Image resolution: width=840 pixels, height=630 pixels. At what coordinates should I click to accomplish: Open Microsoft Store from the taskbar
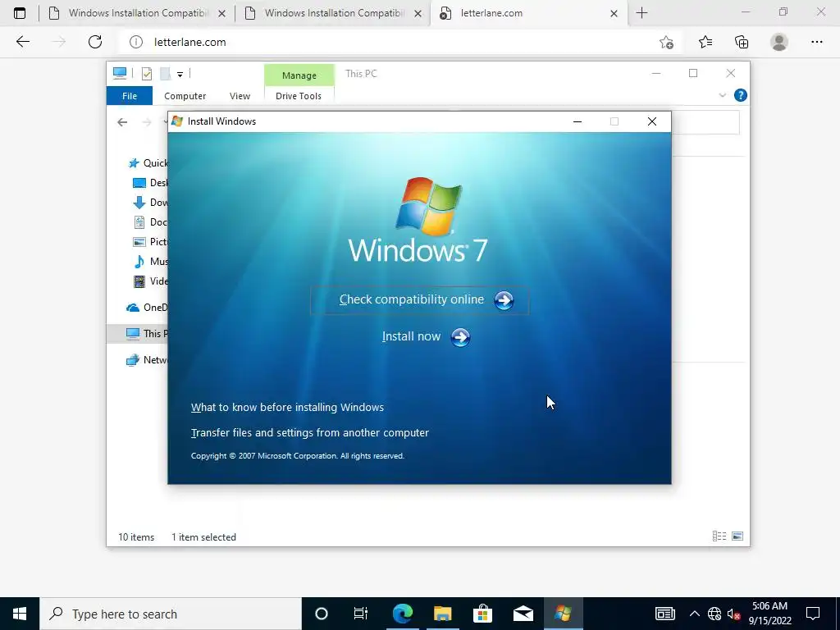pyautogui.click(x=482, y=614)
